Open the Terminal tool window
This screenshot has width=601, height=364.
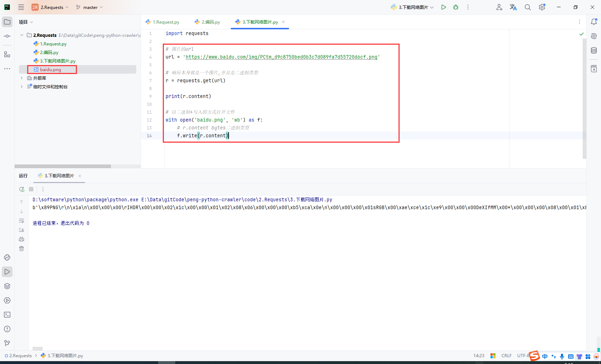[x=7, y=315]
